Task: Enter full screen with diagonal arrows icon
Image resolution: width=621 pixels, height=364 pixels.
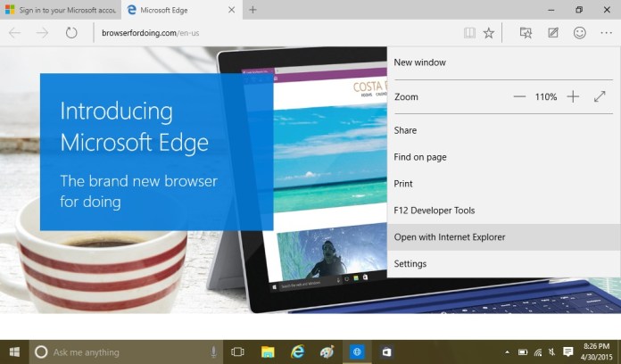Action: pyautogui.click(x=600, y=96)
